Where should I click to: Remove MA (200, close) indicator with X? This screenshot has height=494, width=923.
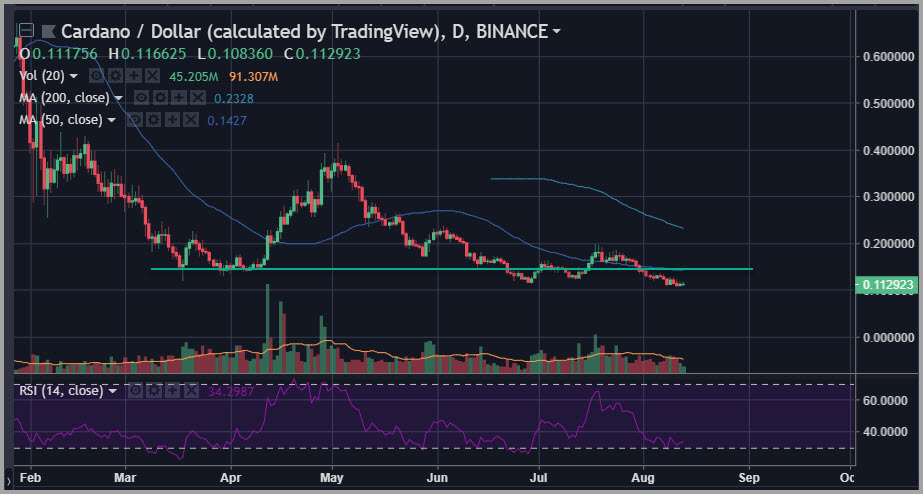coord(197,98)
